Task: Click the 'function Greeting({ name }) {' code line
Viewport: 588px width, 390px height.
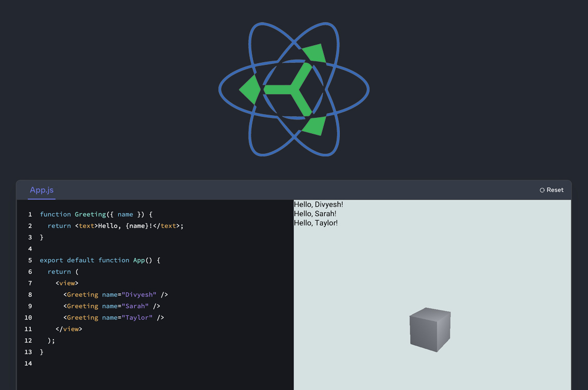Action: (x=96, y=215)
